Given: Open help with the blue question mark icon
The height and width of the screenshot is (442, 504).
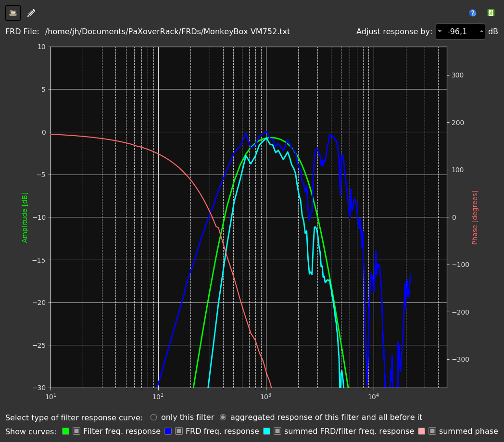Looking at the screenshot, I should click(472, 13).
